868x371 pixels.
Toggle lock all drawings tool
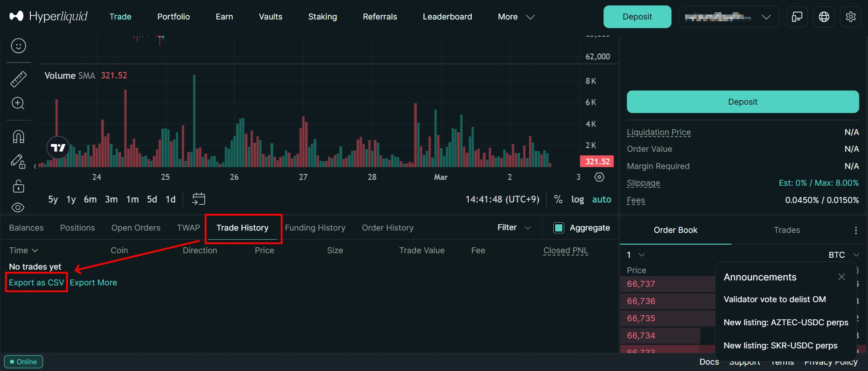18,186
